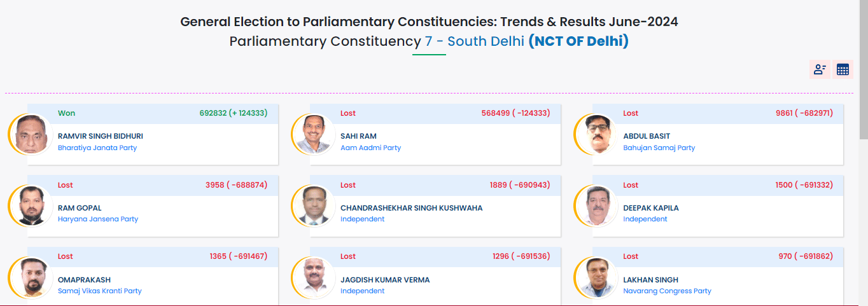Screen dimensions: 868x306
Task: Click Sahi Ram's candidate photo
Action: point(314,134)
